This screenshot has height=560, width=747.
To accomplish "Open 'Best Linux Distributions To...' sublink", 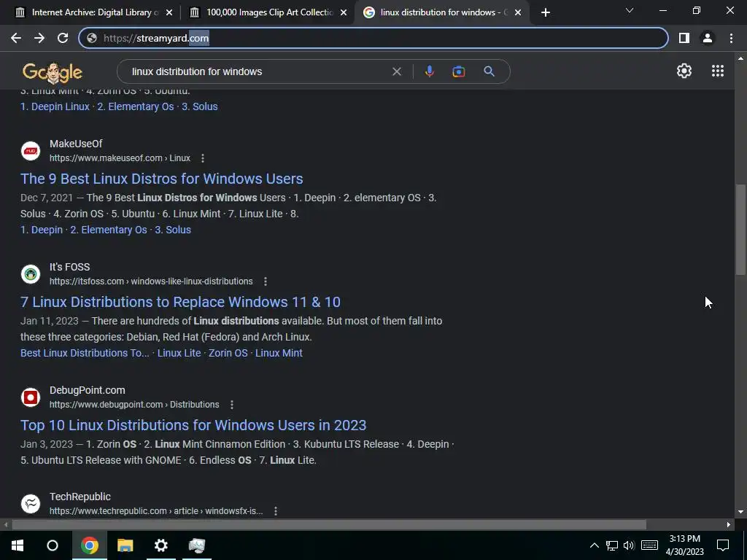I will pos(85,354).
